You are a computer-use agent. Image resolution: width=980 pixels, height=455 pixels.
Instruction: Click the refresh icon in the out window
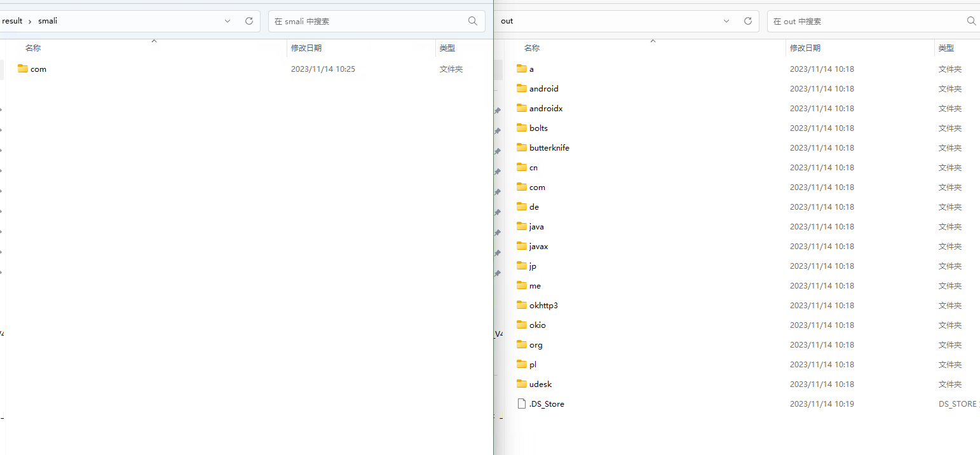pos(748,21)
